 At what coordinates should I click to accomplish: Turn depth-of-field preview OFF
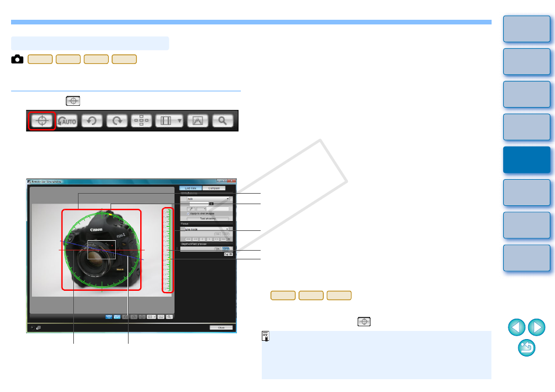coord(226,249)
